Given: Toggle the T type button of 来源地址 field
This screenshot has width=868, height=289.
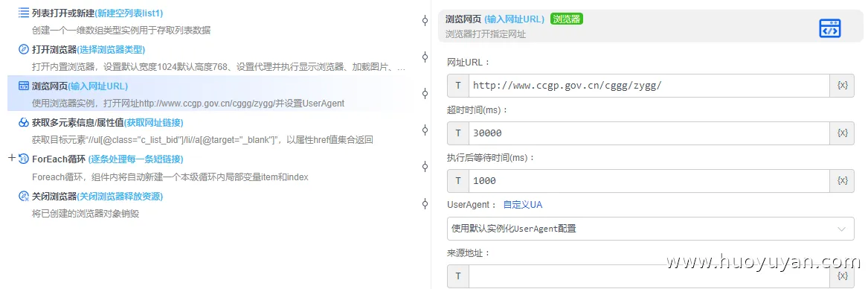Looking at the screenshot, I should click(x=458, y=276).
